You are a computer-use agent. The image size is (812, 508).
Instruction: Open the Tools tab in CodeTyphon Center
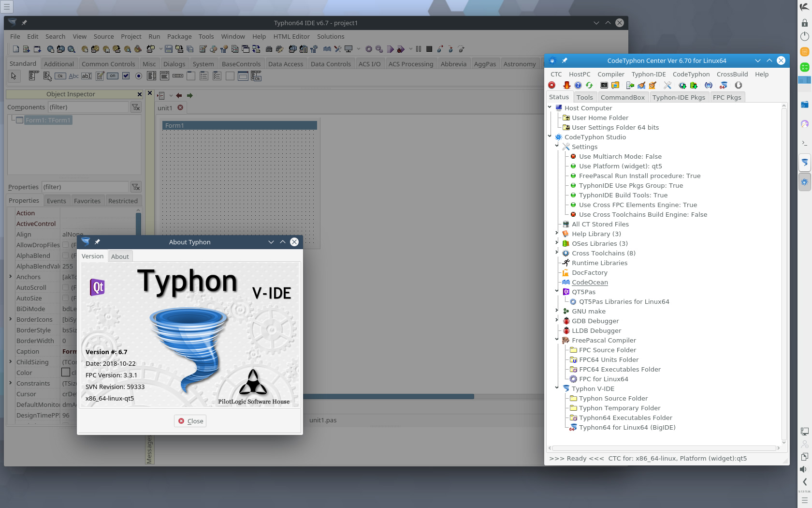pos(584,97)
